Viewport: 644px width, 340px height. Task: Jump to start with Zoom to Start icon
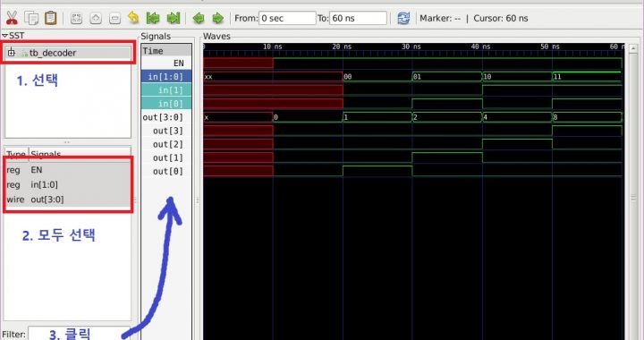click(153, 18)
